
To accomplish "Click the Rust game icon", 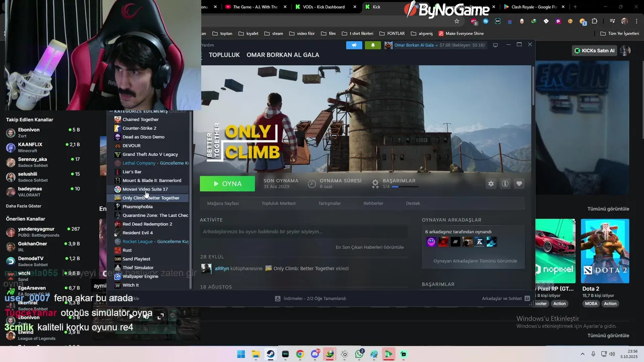I will 118,250.
